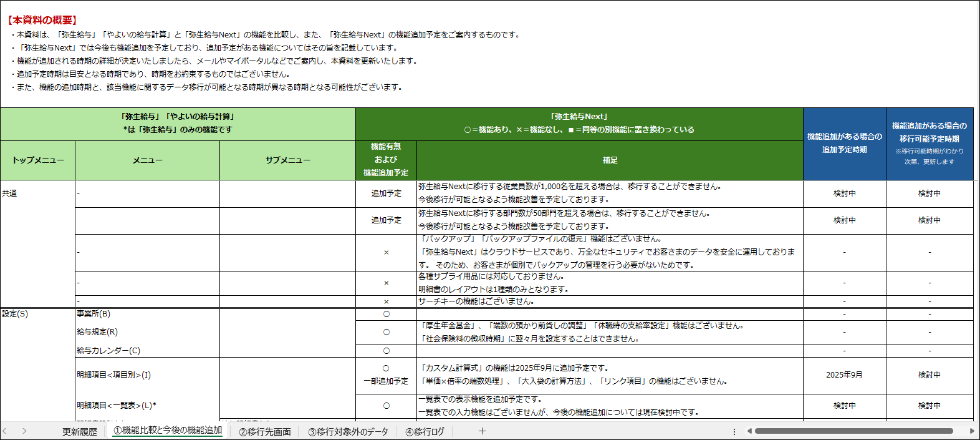Screen dimensions: 980x440
Task: Click the × mark in the 各種サプライ用品 row
Action: point(386,283)
